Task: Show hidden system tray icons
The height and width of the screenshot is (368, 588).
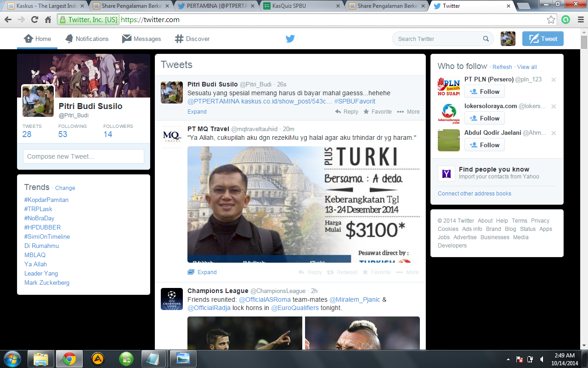Action: [508, 359]
